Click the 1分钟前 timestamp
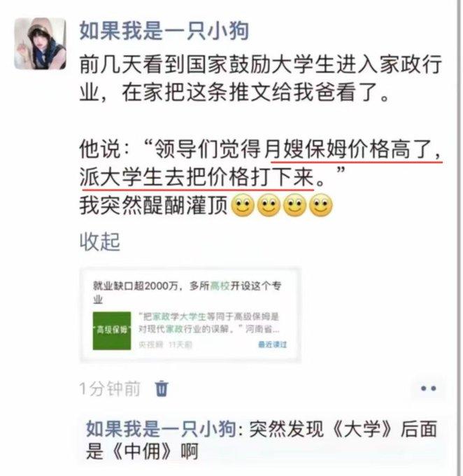 click(110, 388)
